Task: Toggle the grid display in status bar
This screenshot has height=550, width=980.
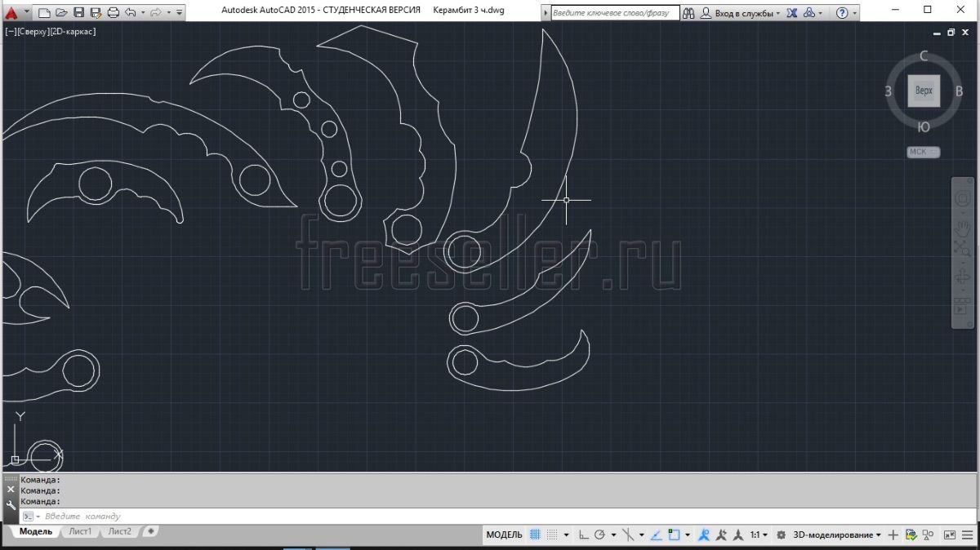Action: [535, 535]
